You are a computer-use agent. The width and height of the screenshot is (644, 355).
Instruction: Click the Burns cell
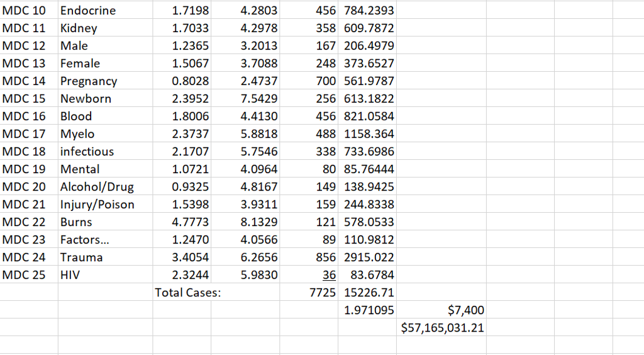(x=105, y=222)
